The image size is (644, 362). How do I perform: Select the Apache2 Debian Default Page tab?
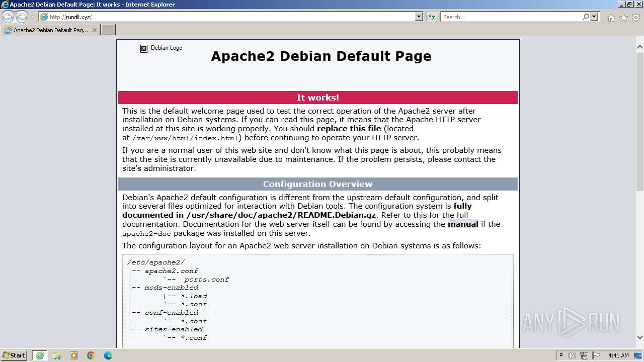50,30
